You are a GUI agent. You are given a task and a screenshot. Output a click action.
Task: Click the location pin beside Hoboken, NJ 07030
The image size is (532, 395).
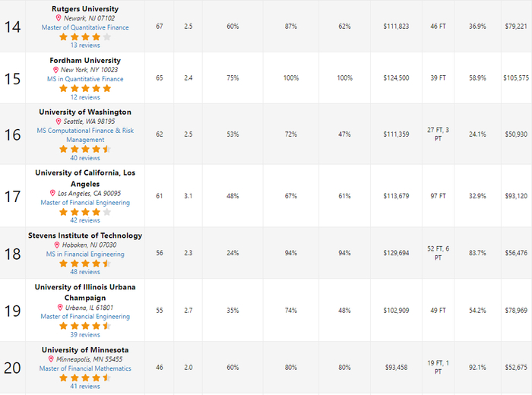coord(56,245)
